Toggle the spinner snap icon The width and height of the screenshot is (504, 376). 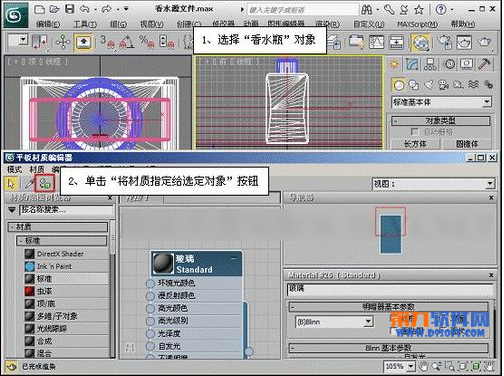click(166, 42)
